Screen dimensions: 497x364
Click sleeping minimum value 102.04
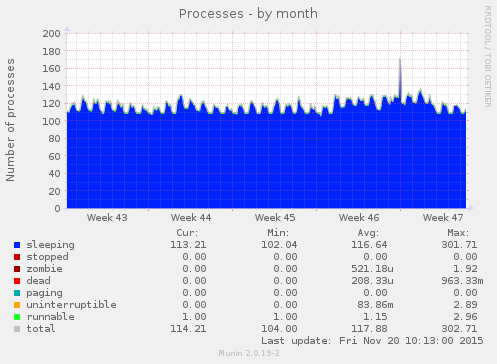[x=279, y=245]
